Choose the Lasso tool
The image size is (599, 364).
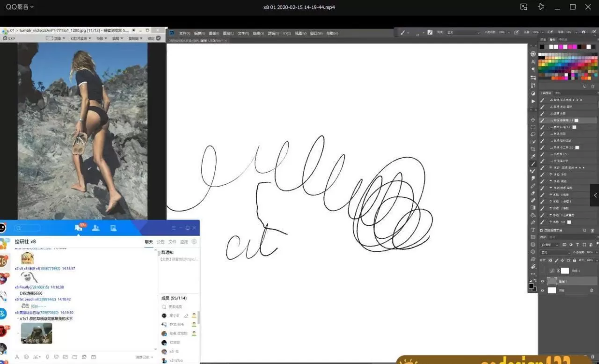point(533,134)
